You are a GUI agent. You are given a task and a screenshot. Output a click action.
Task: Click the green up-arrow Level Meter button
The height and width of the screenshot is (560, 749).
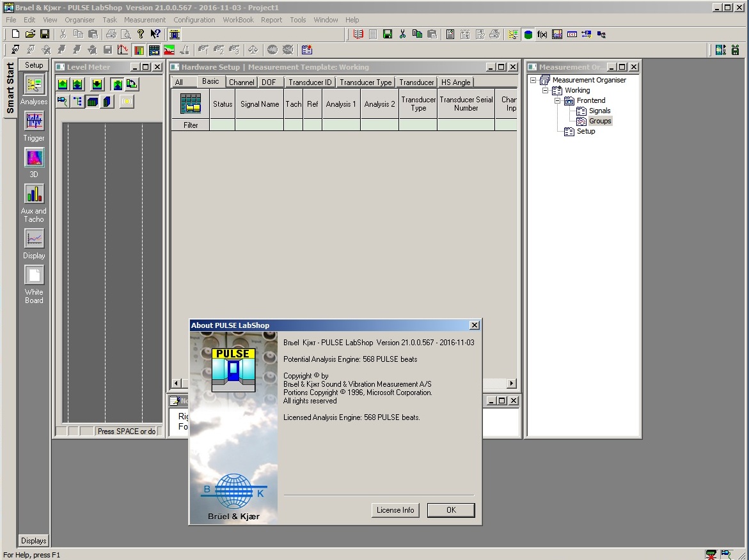tap(63, 84)
